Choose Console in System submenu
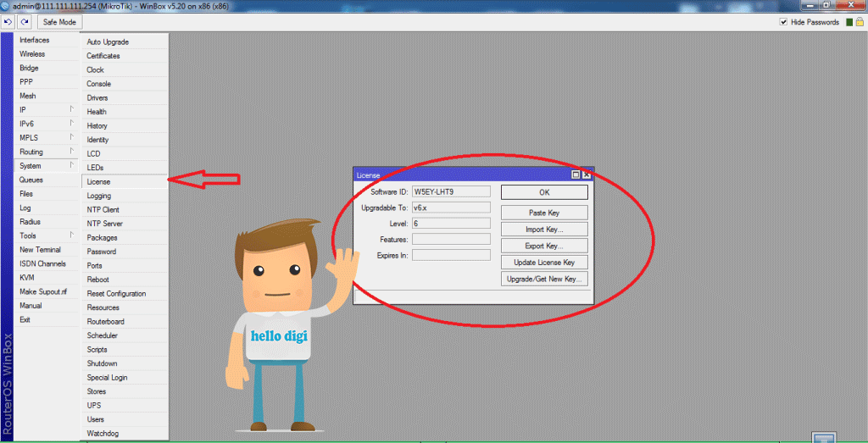Image resolution: width=868 pixels, height=443 pixels. (124, 84)
